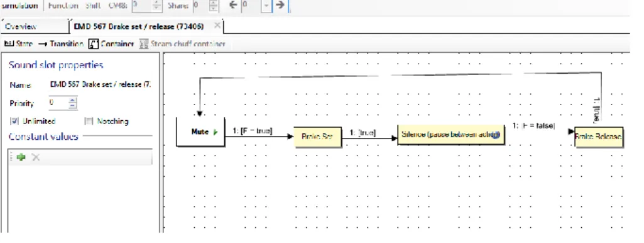
Task: Toggle the Notching checkbox
Action: coord(89,121)
